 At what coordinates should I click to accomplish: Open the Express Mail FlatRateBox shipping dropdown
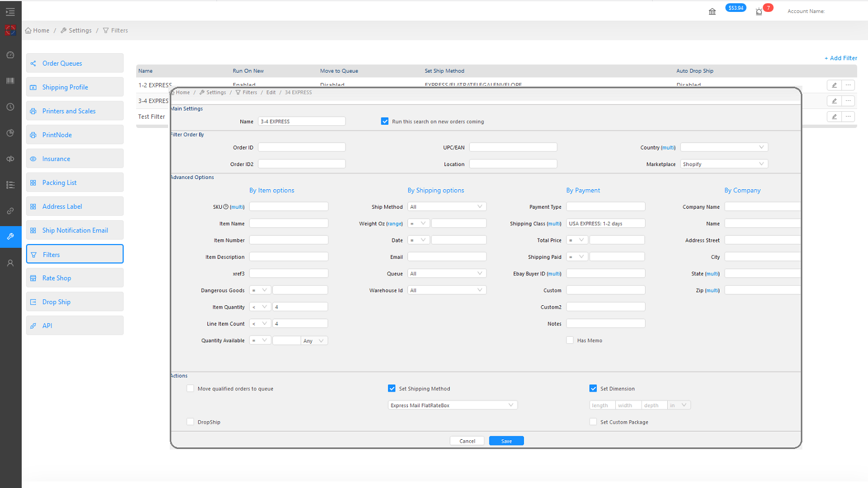[452, 404]
